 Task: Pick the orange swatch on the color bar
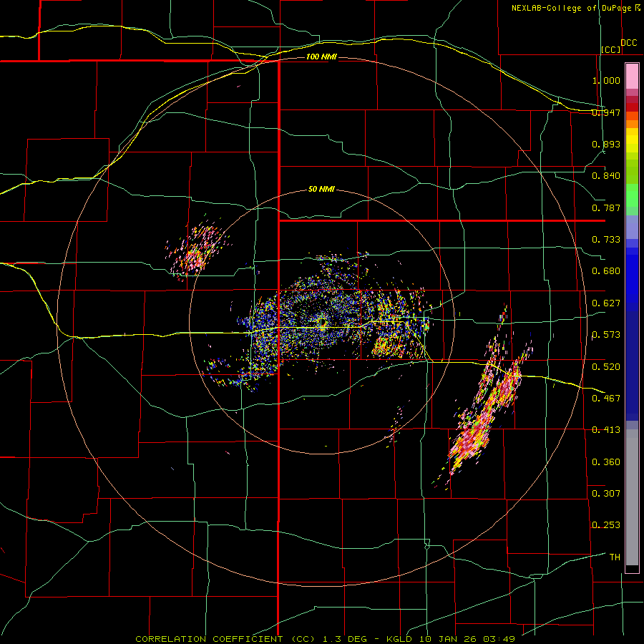click(x=632, y=124)
